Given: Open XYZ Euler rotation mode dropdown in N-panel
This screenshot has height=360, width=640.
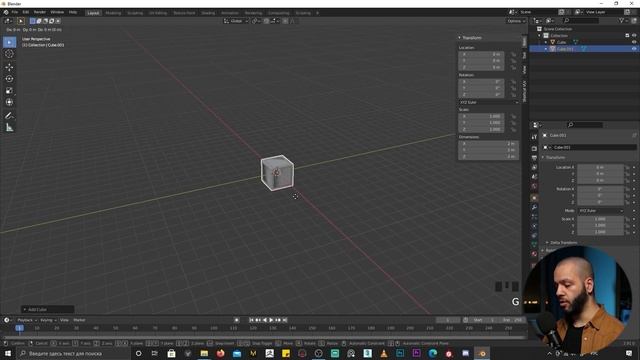Looking at the screenshot, I should pyautogui.click(x=489, y=102).
